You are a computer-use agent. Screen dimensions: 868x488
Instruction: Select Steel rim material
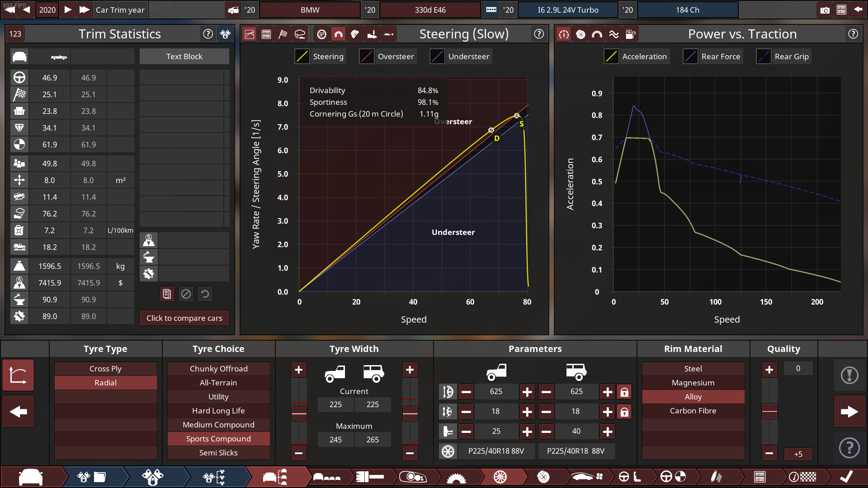coord(693,369)
